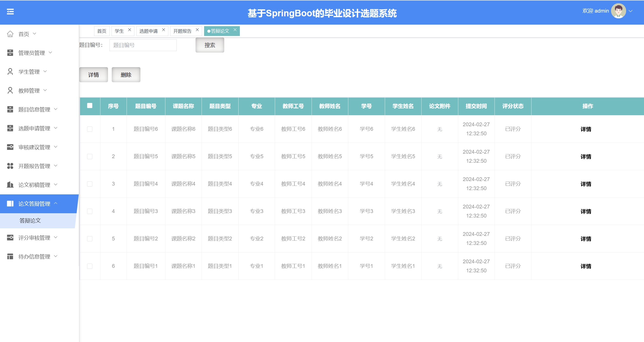Click the 教师工号2 cell

293,239
